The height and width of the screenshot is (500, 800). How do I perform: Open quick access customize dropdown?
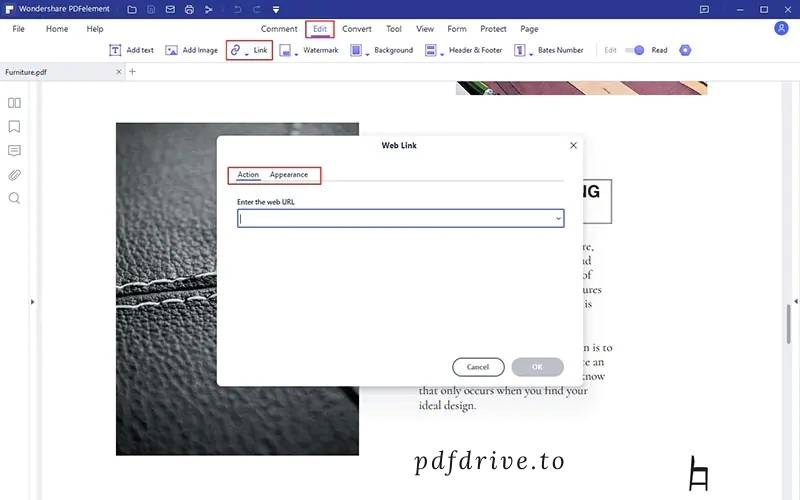click(276, 9)
